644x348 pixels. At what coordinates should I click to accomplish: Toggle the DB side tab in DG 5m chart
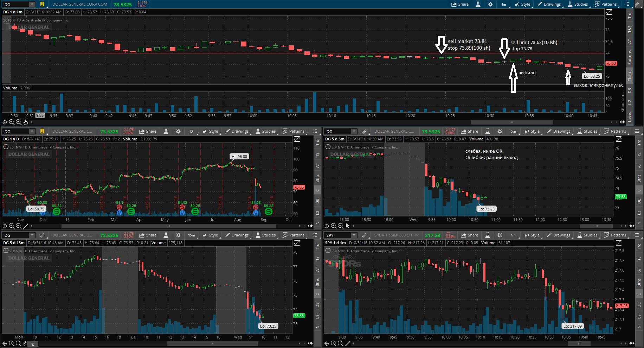click(639, 201)
